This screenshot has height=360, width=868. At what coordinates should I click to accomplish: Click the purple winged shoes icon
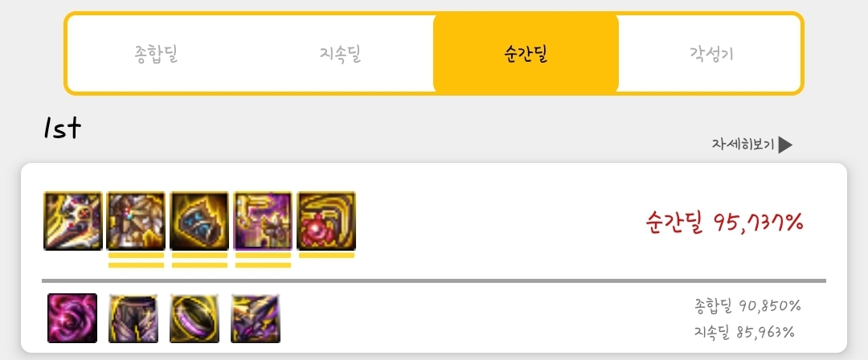(256, 318)
